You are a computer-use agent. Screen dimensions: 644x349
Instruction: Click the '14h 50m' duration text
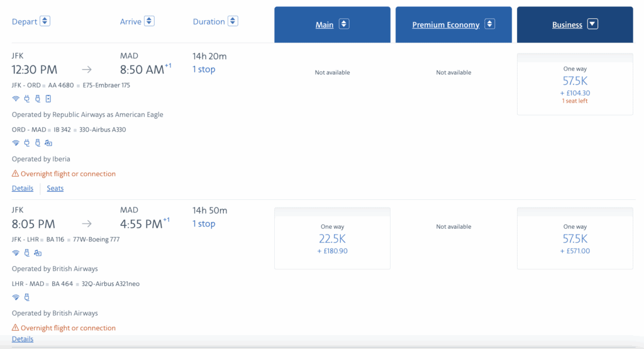[x=210, y=211]
